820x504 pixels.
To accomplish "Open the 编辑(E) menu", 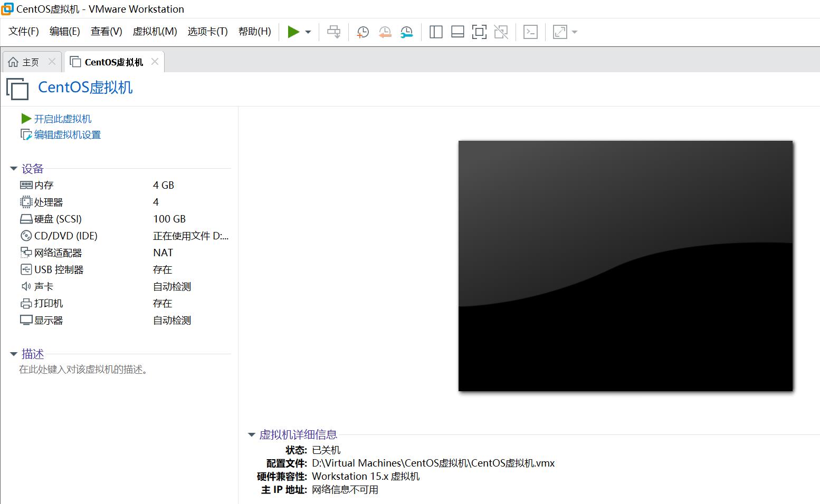I will click(x=65, y=32).
